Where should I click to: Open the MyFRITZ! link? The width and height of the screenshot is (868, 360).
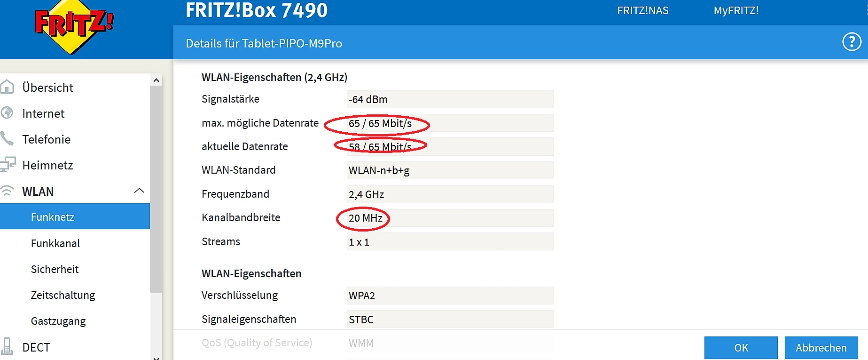tap(736, 10)
